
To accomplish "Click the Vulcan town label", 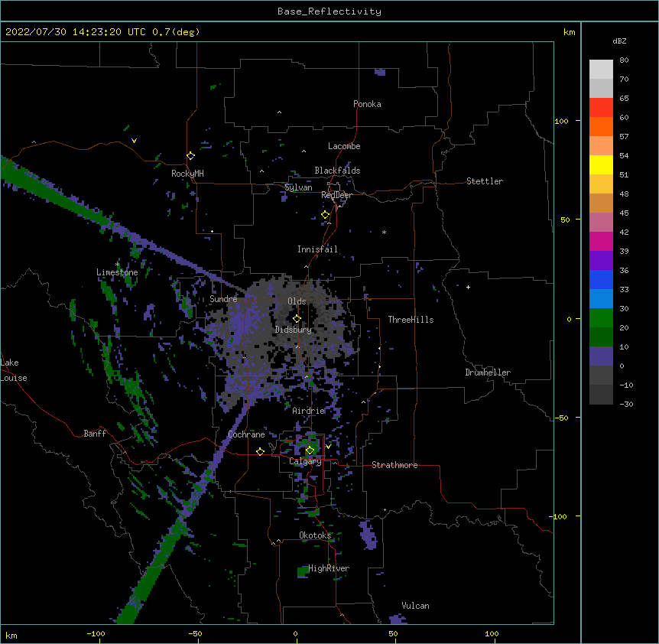I will [415, 606].
